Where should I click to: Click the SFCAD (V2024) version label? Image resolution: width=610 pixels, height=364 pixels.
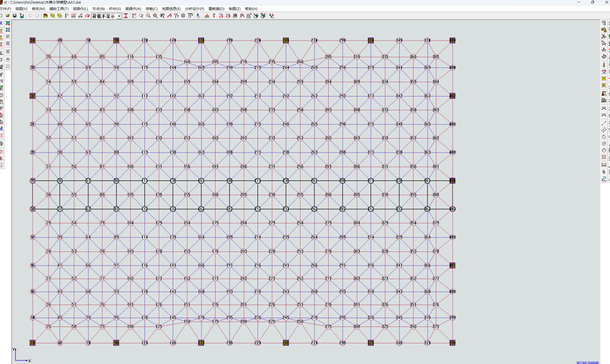pos(587,362)
